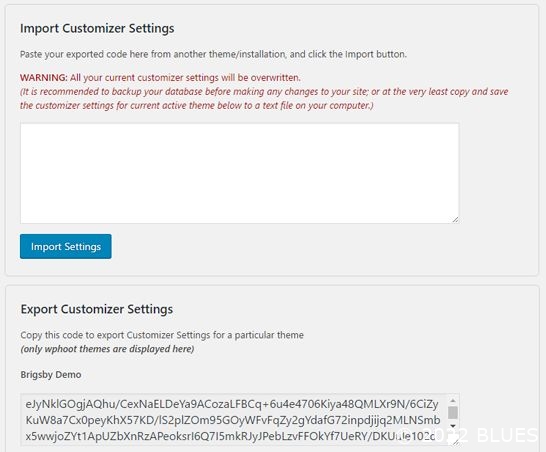
Task: Focus the empty import code text area
Action: coord(240,173)
